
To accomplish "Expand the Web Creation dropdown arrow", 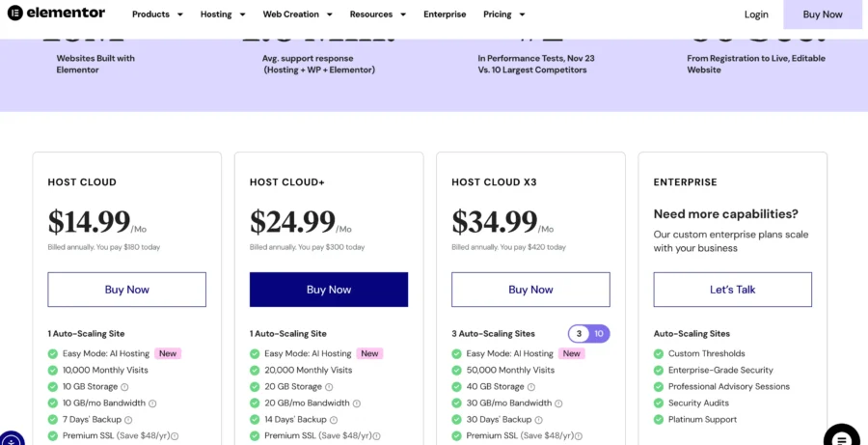I will [x=330, y=15].
